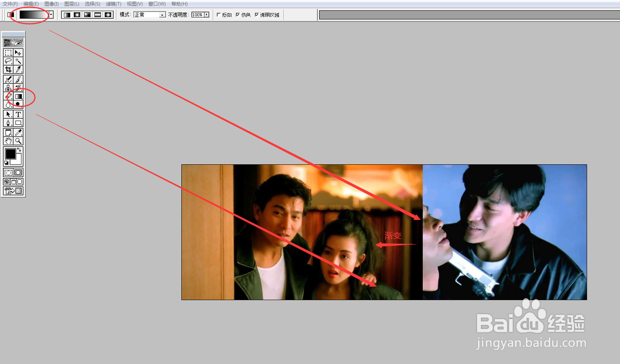Open the 滤镜(T) menu
The height and width of the screenshot is (364, 620).
[x=114, y=4]
